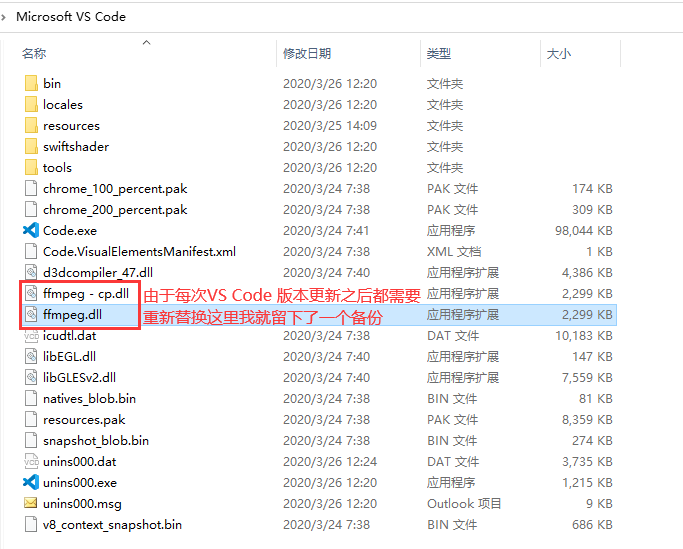Screen dimensions: 683x549
Task: Click the XML 文档 type cell
Action: click(x=454, y=251)
